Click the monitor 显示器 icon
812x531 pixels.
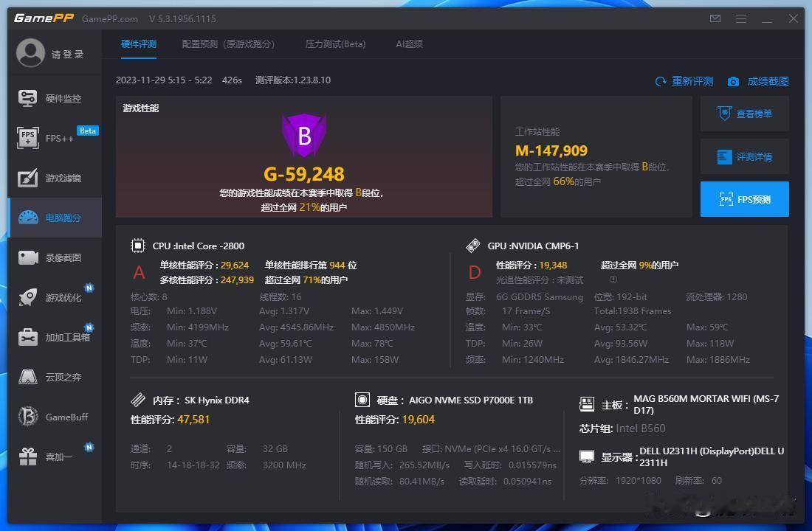(587, 457)
